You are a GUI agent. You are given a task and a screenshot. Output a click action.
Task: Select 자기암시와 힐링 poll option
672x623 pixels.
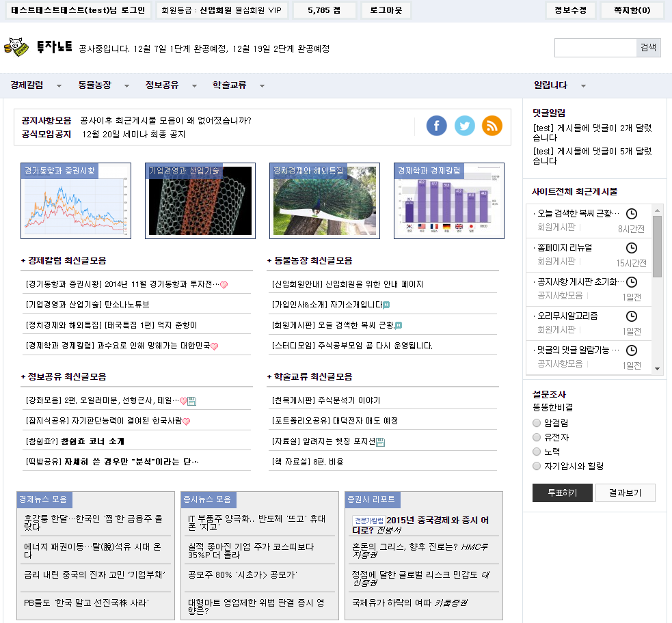pyautogui.click(x=537, y=466)
